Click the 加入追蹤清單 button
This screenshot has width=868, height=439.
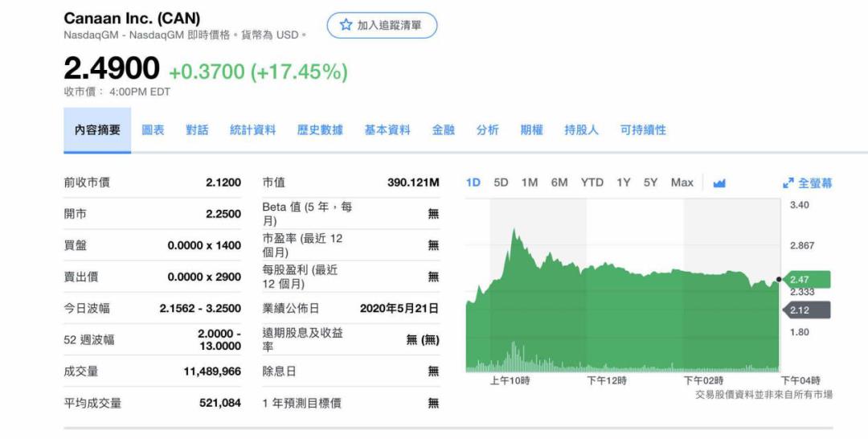pyautogui.click(x=382, y=25)
